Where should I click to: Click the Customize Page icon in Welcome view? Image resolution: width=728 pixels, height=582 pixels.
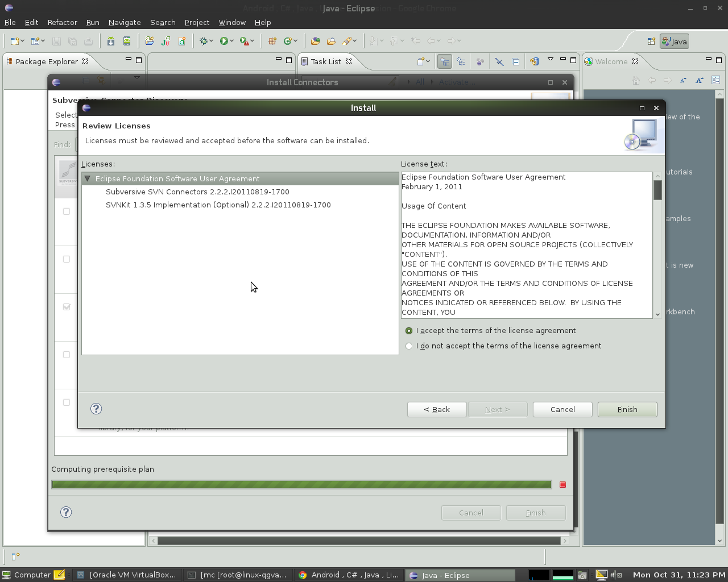pos(715,80)
